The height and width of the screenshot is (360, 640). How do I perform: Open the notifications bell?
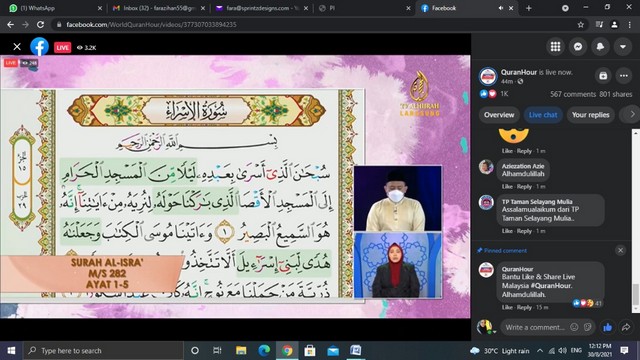600,47
